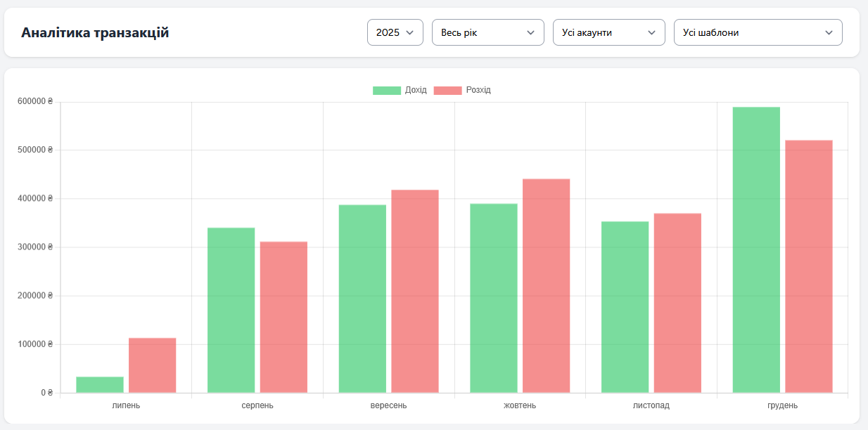The width and height of the screenshot is (868, 430).
Task: Select the small green bar for липень
Action: coord(100,383)
